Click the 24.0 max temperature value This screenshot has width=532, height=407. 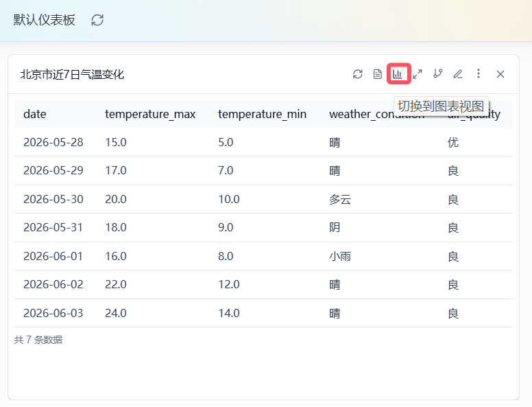tap(116, 313)
